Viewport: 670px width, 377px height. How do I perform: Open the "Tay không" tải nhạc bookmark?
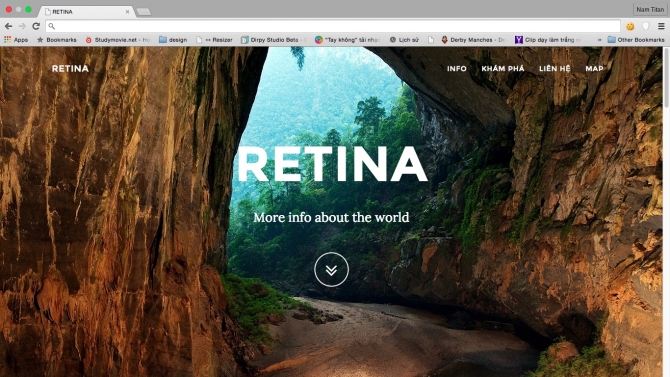click(x=347, y=40)
